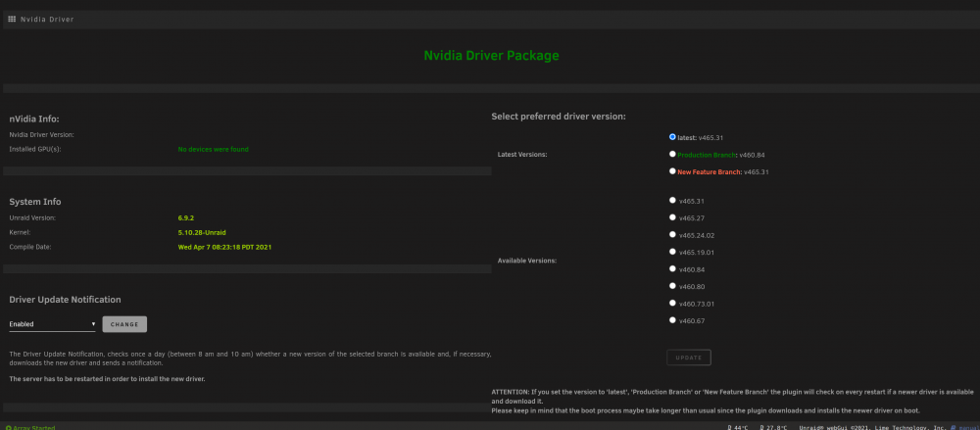Image resolution: width=980 pixels, height=430 pixels.
Task: Select the New Feature Branch v465.31 option
Action: click(x=672, y=170)
